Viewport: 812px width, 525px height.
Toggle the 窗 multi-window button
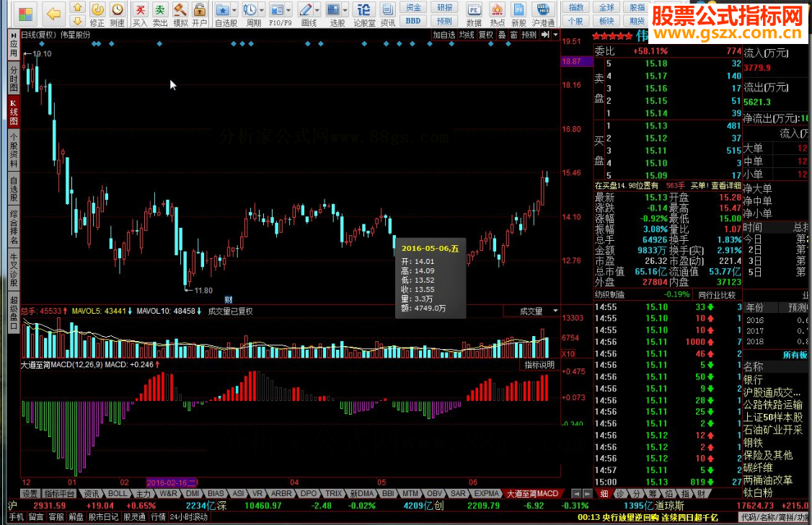(x=513, y=35)
